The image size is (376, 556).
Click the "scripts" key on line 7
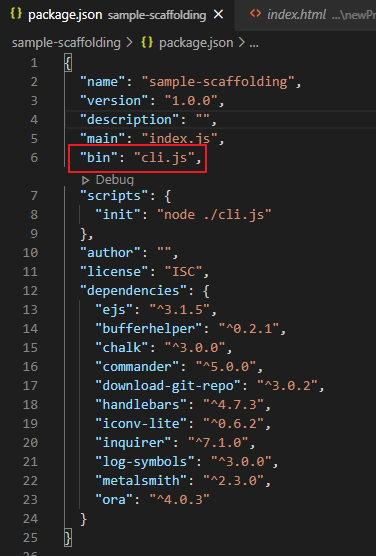[114, 196]
